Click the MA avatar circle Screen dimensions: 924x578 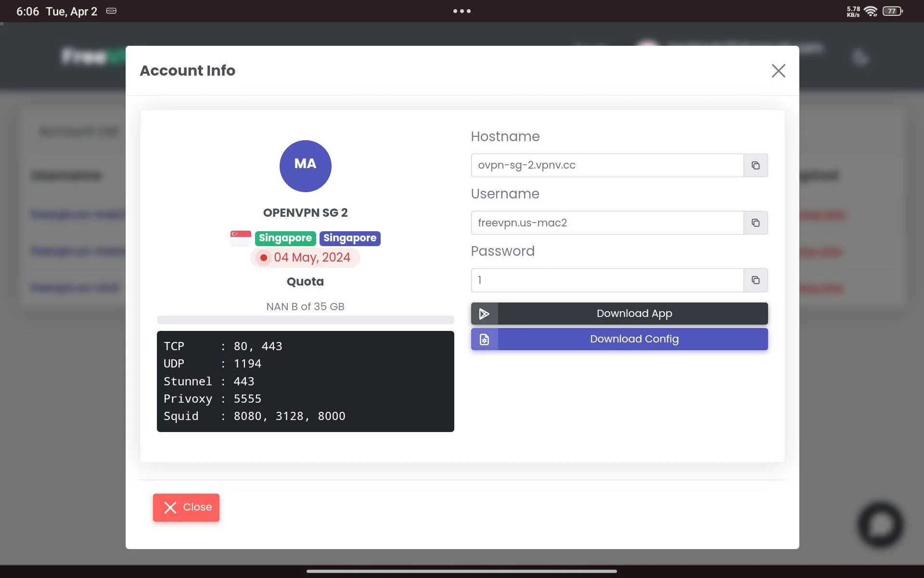point(305,166)
